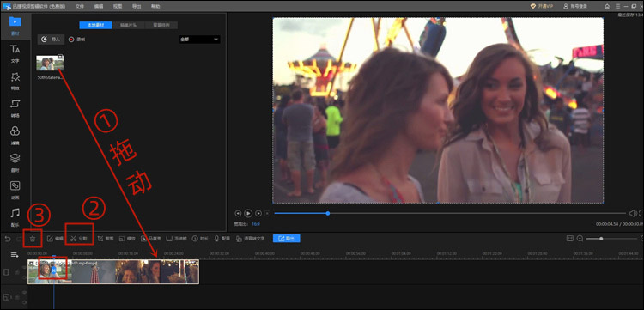Expand the 全部 media filter dropdown

coord(199,40)
